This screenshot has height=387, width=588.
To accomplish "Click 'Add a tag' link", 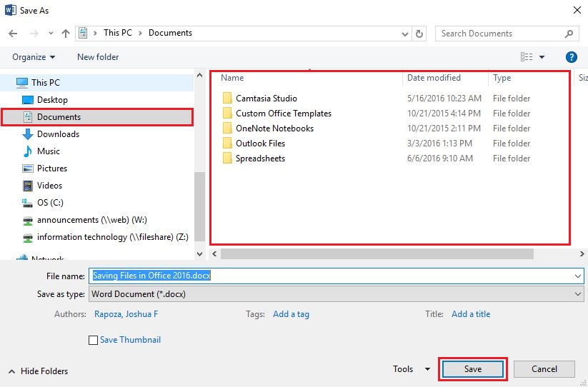I will coord(291,314).
